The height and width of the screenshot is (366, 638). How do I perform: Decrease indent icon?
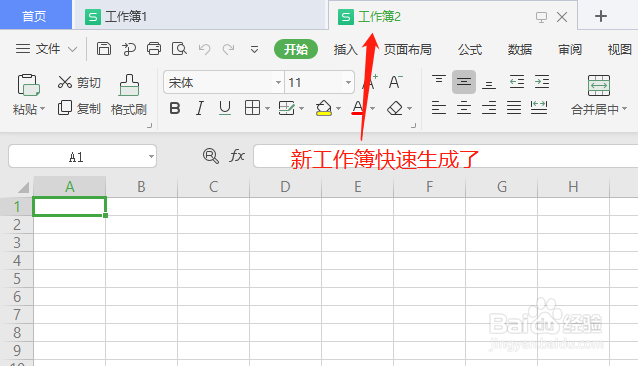[x=517, y=82]
